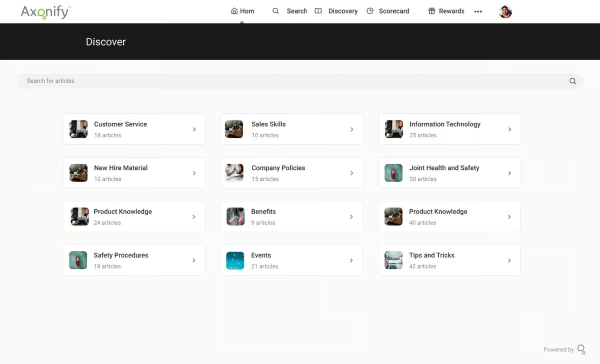This screenshot has width=600, height=364.
Task: Click the Events category thumbnail image
Action: click(x=235, y=260)
